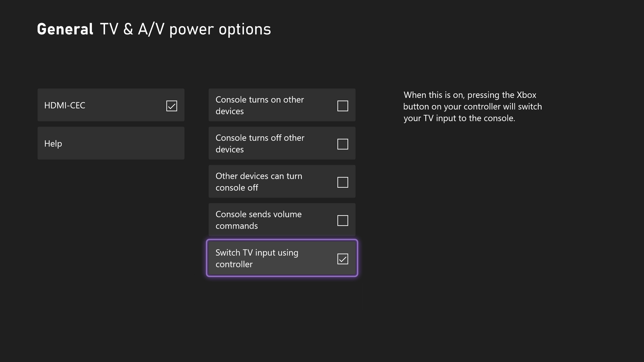The image size is (644, 362).
Task: Toggle the checkmark beside HDMI-CEC
Action: (x=172, y=106)
